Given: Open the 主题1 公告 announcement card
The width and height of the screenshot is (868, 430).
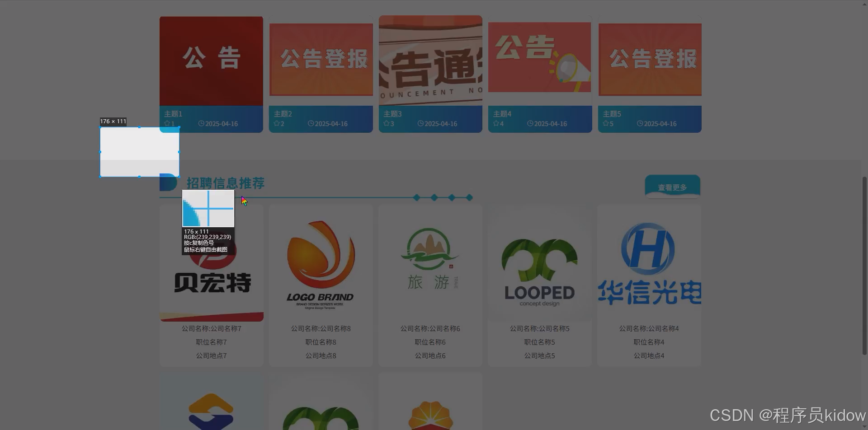Looking at the screenshot, I should click(x=211, y=60).
